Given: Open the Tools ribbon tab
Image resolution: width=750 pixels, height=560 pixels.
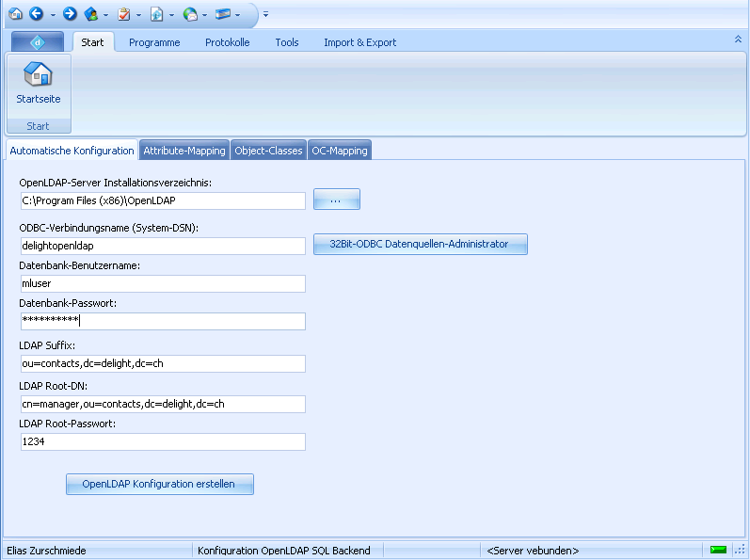Looking at the screenshot, I should pos(287,42).
